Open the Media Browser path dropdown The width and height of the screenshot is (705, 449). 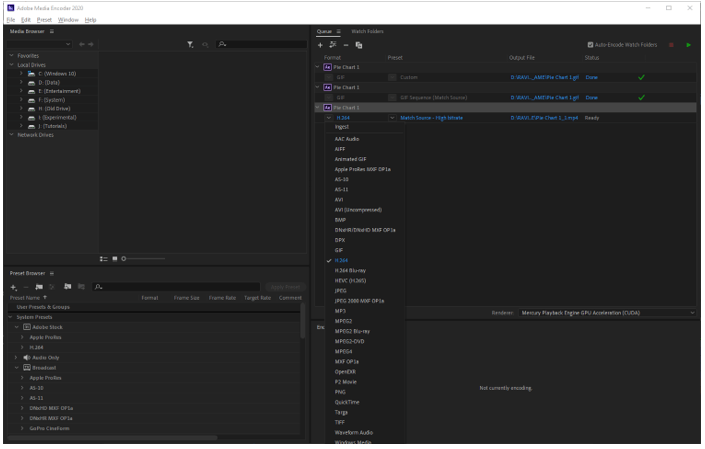pos(39,44)
